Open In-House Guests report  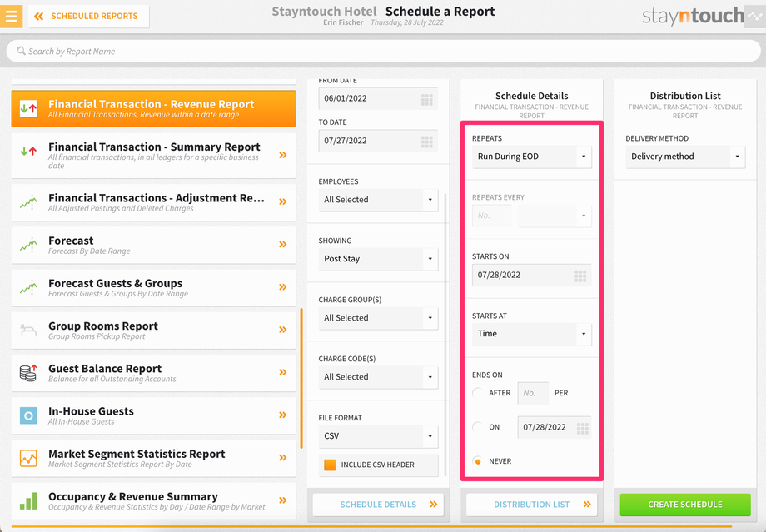153,415
